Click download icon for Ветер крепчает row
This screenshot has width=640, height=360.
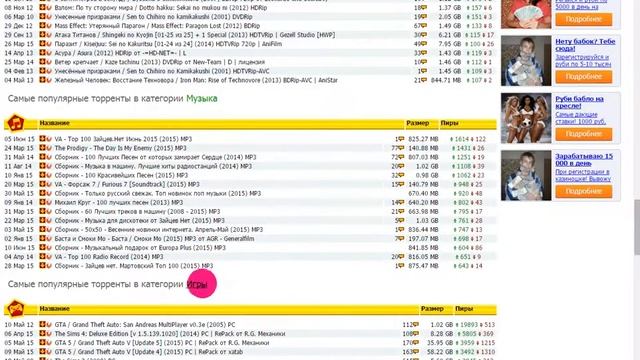tap(42, 62)
